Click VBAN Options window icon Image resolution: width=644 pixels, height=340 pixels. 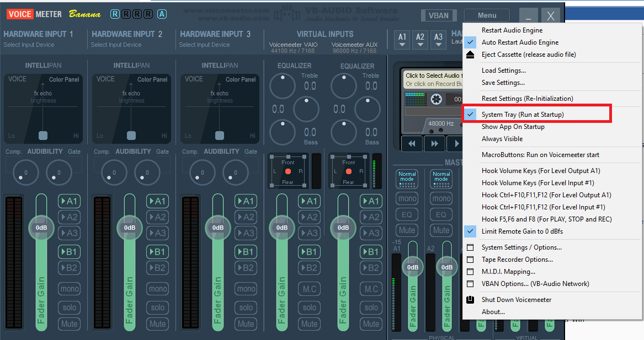[470, 284]
